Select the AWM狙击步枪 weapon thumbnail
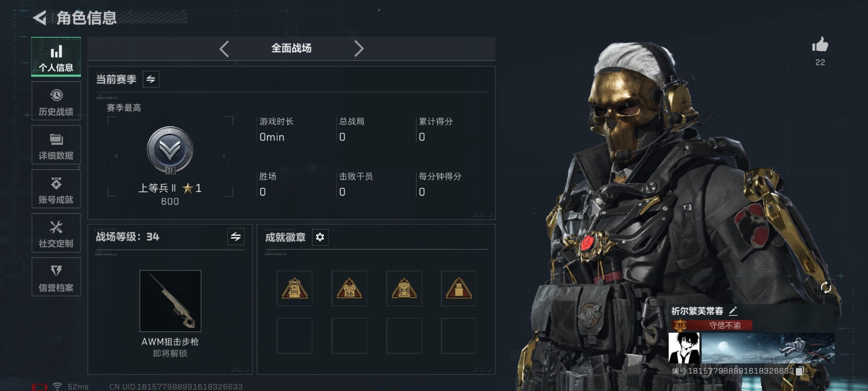This screenshot has width=868, height=391. [x=170, y=301]
